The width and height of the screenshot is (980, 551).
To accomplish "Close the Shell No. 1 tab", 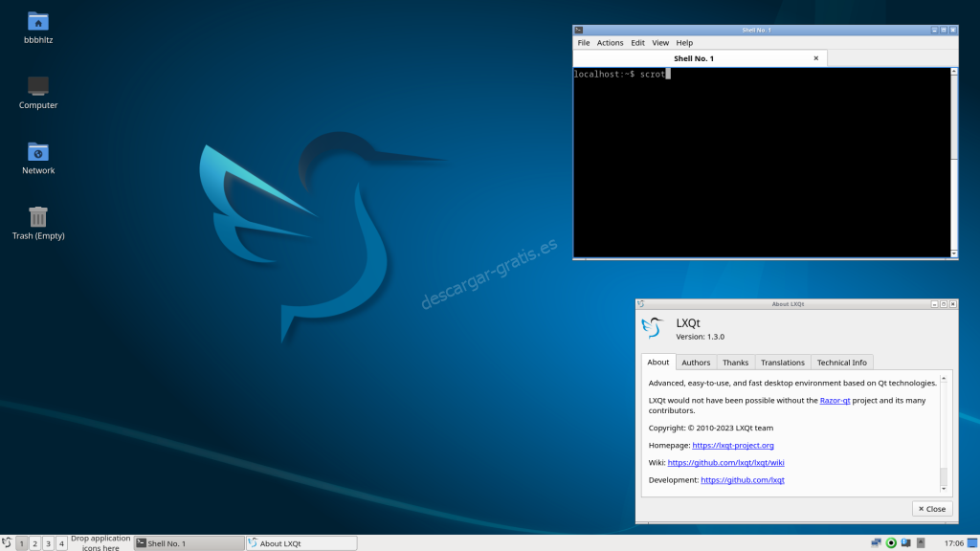I will coord(815,58).
